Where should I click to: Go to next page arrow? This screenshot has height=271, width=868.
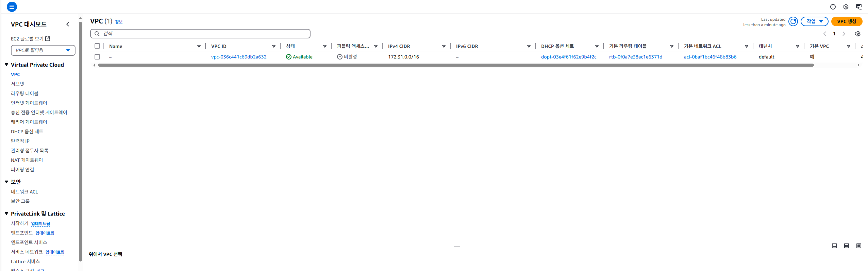844,34
